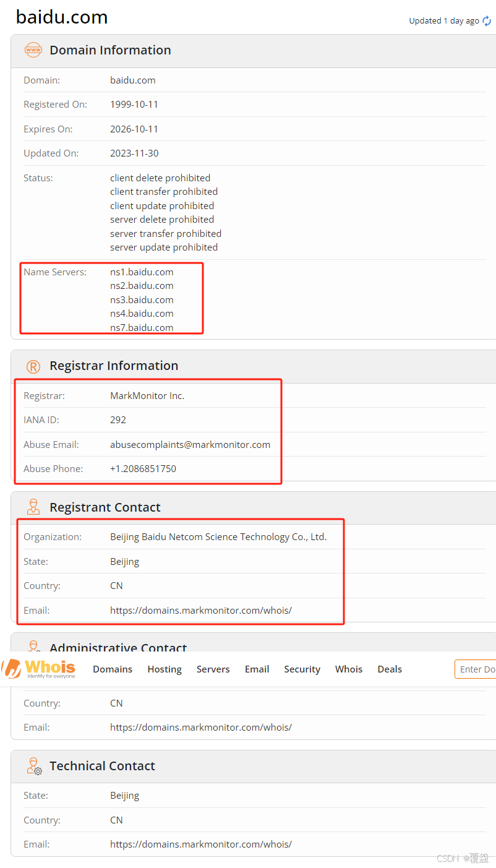Click the Name Servers label
The height and width of the screenshot is (868, 496).
[x=55, y=272]
